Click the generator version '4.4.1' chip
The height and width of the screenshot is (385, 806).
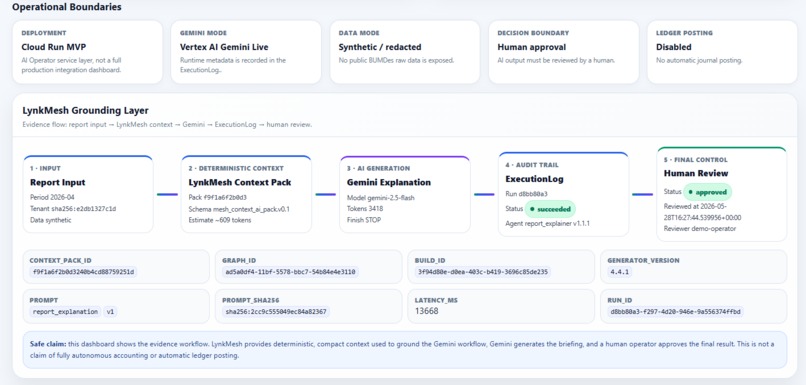pos(619,272)
